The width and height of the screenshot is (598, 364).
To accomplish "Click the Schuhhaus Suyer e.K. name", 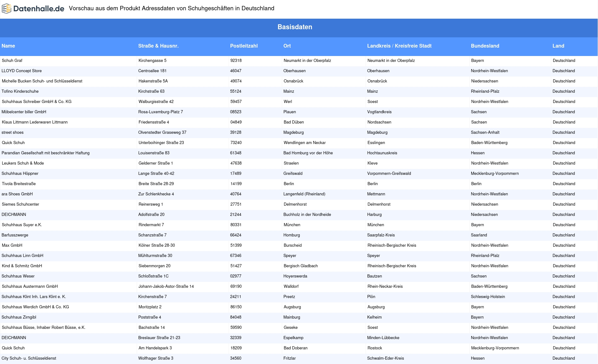I will coord(22,225).
